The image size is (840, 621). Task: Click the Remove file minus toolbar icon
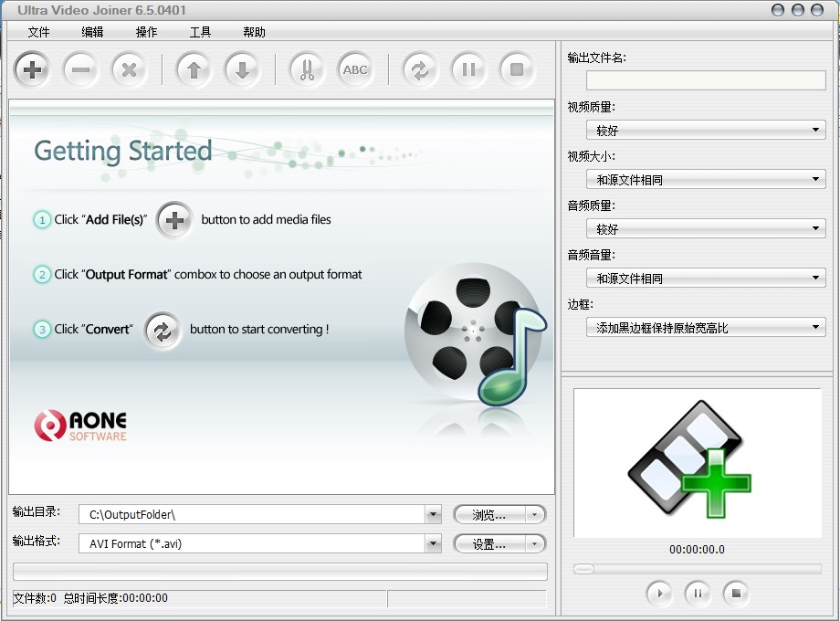(80, 70)
